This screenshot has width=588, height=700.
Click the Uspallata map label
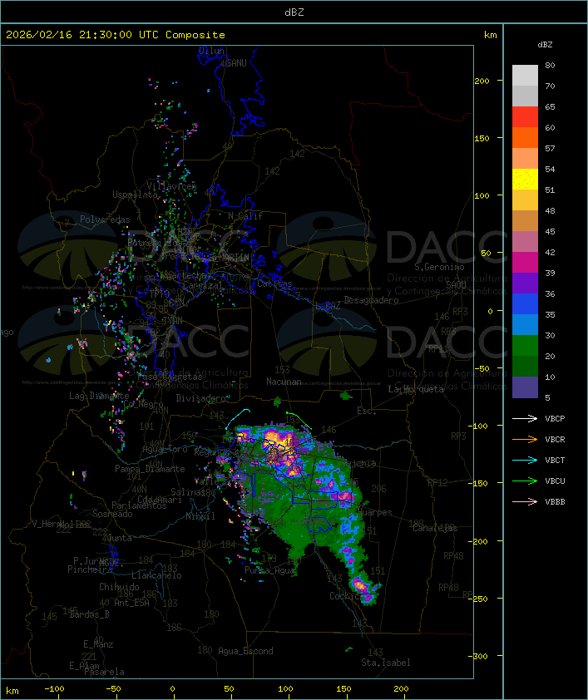[135, 195]
